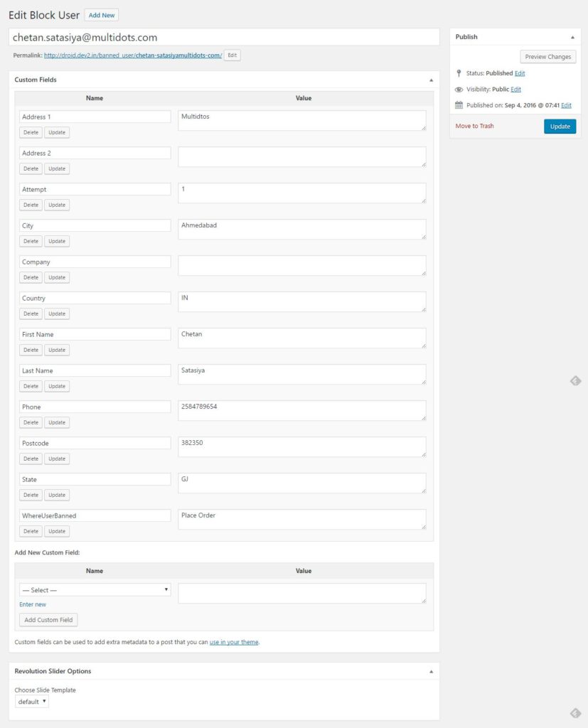
Task: Click the Add Custom Field button
Action: tap(48, 620)
